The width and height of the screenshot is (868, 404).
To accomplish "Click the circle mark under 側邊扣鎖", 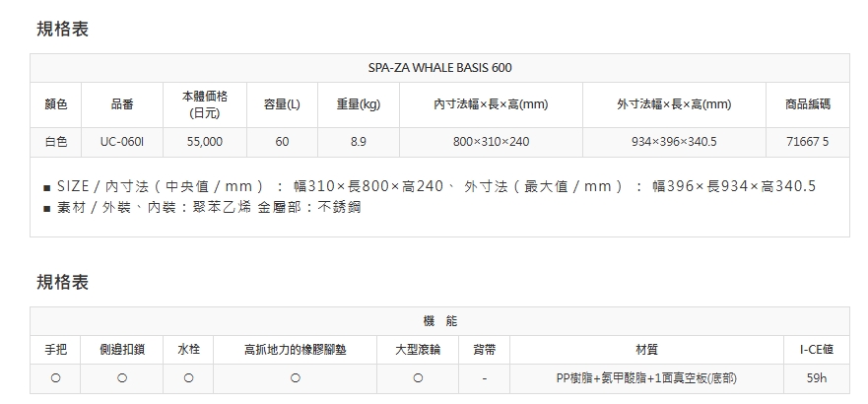I will (x=121, y=378).
